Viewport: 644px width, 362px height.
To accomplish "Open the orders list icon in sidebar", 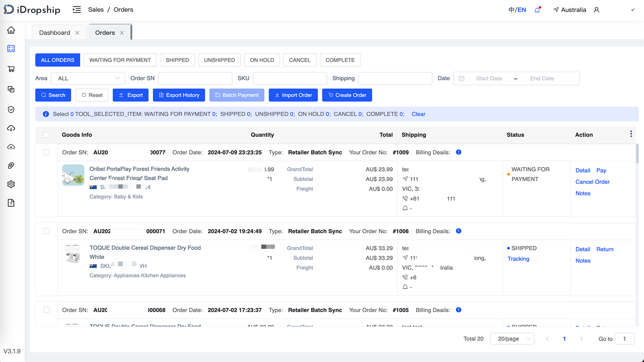I will coord(11,49).
